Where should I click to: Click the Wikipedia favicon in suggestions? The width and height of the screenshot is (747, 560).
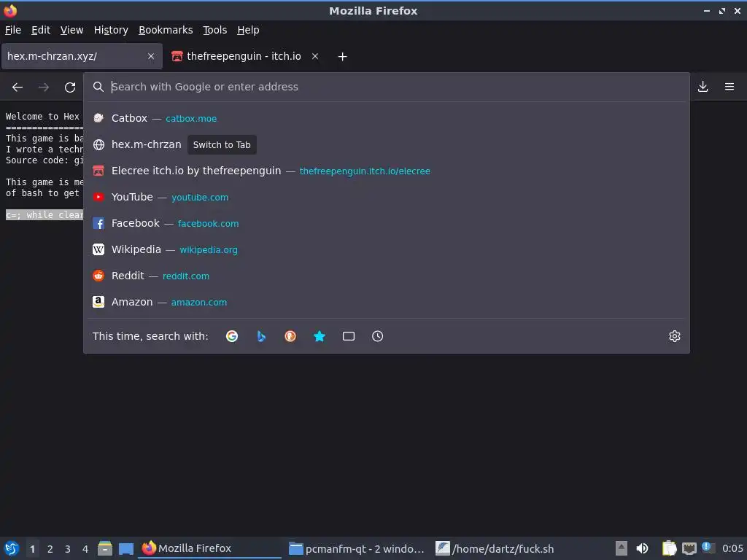click(98, 249)
